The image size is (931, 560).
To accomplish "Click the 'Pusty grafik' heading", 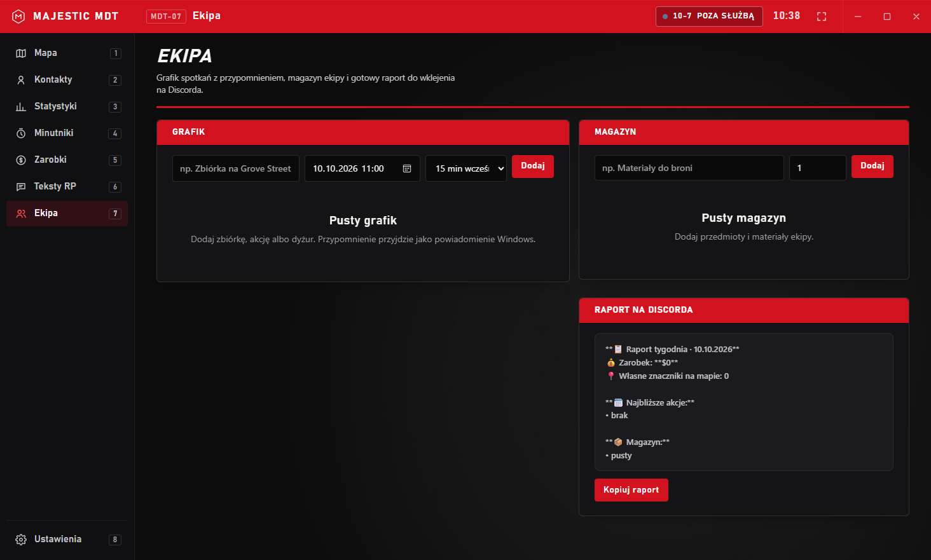I will [363, 221].
